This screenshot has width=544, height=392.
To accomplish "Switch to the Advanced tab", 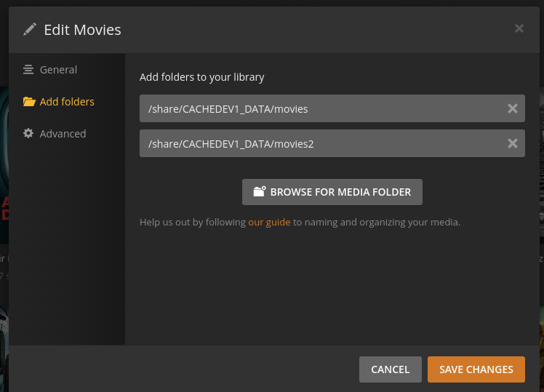I will pos(63,134).
